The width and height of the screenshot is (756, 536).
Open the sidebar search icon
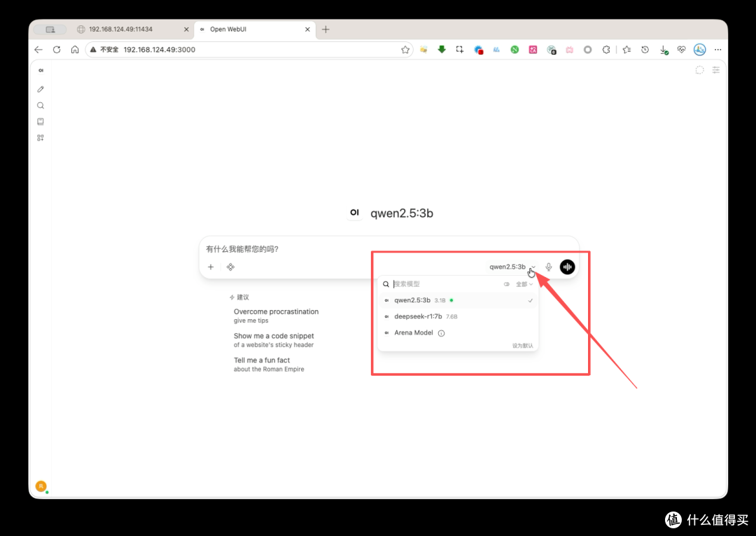(41, 106)
